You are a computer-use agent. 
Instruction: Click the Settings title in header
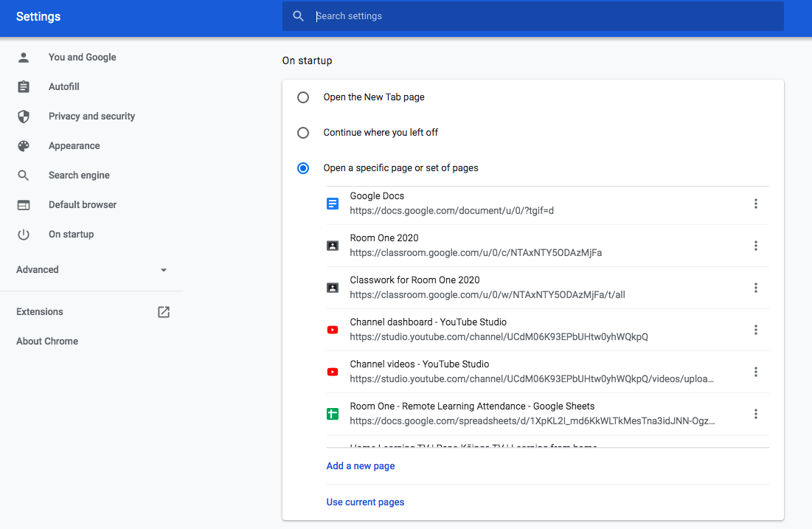pyautogui.click(x=38, y=16)
